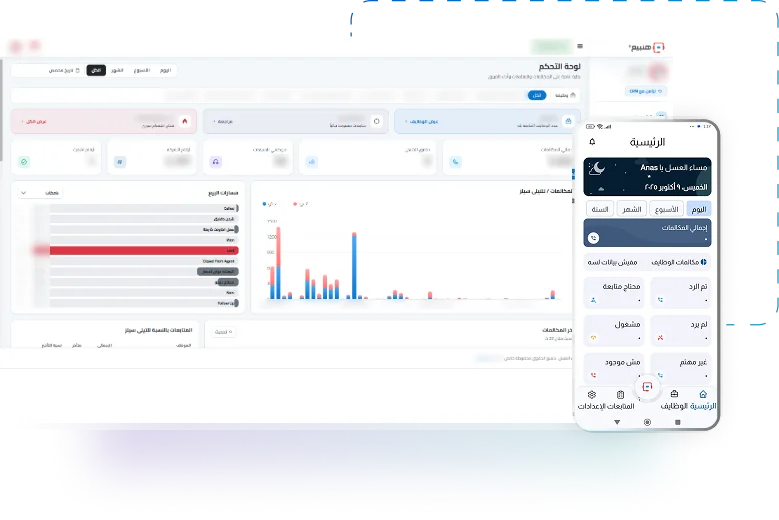Tap the Home (الرئيسية) icon in phone bottom bar
779x520 pixels.
[x=703, y=394]
